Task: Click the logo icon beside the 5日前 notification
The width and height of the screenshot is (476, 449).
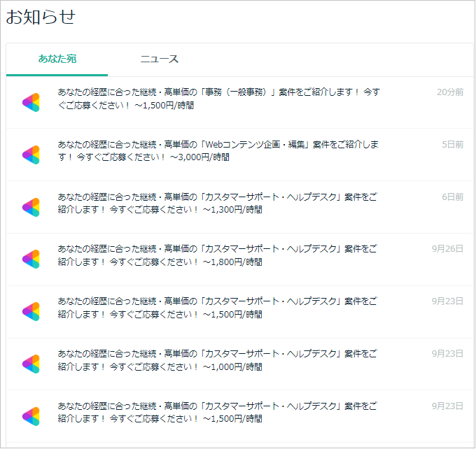Action: pyautogui.click(x=31, y=155)
